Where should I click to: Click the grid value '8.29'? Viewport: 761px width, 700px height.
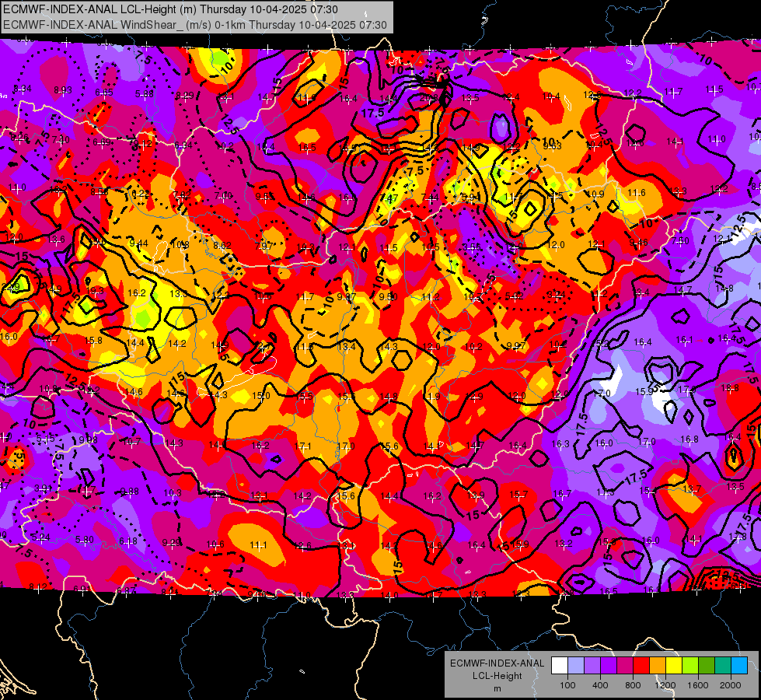(185, 96)
